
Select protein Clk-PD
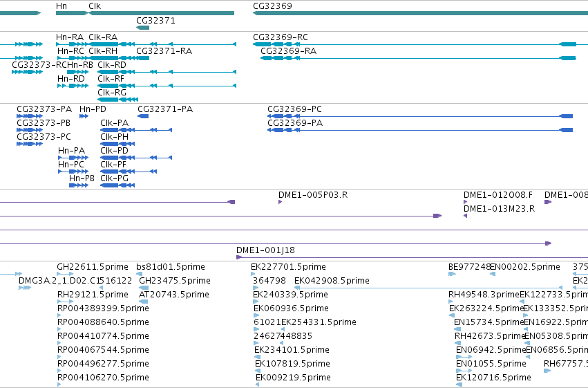point(115,151)
